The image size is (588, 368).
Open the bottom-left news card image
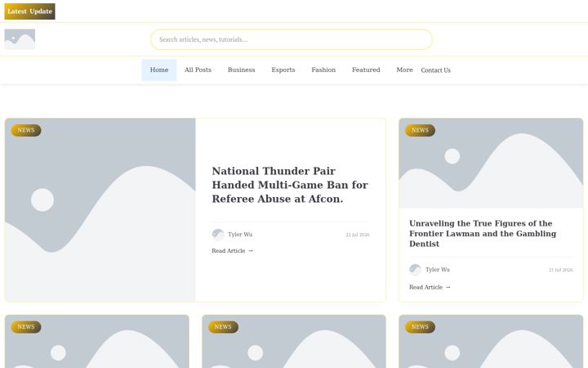click(x=96, y=342)
